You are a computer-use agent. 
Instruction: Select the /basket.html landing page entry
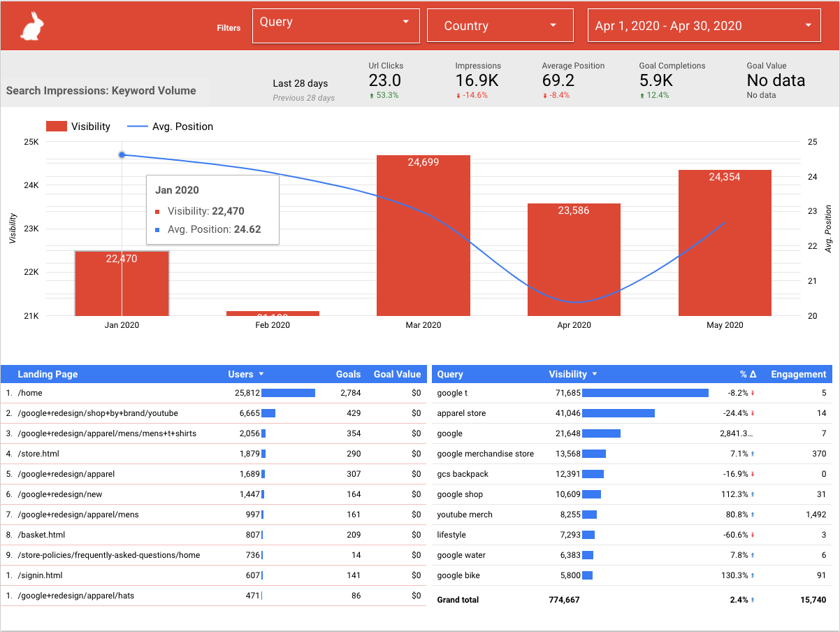pyautogui.click(x=41, y=534)
